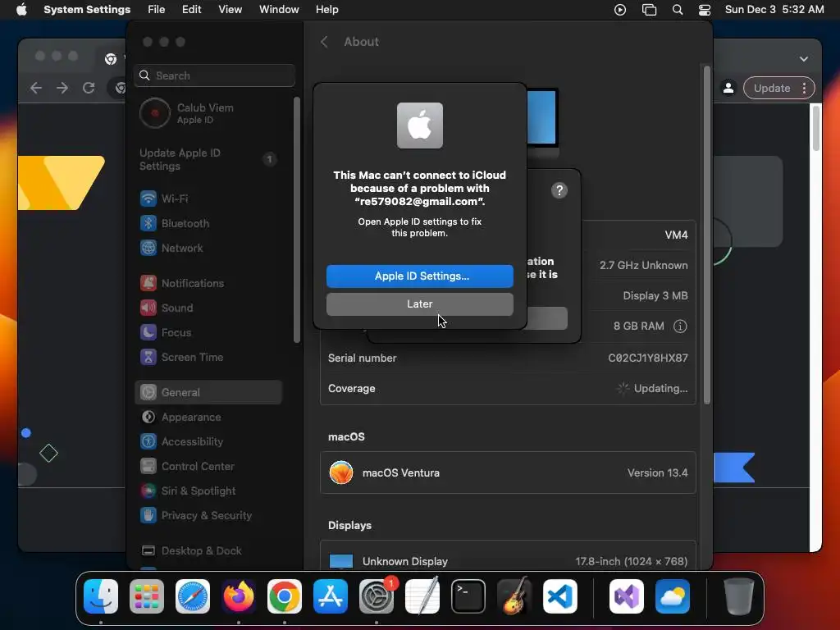Image resolution: width=840 pixels, height=630 pixels.
Task: Open the Chrome profile icon
Action: click(728, 89)
